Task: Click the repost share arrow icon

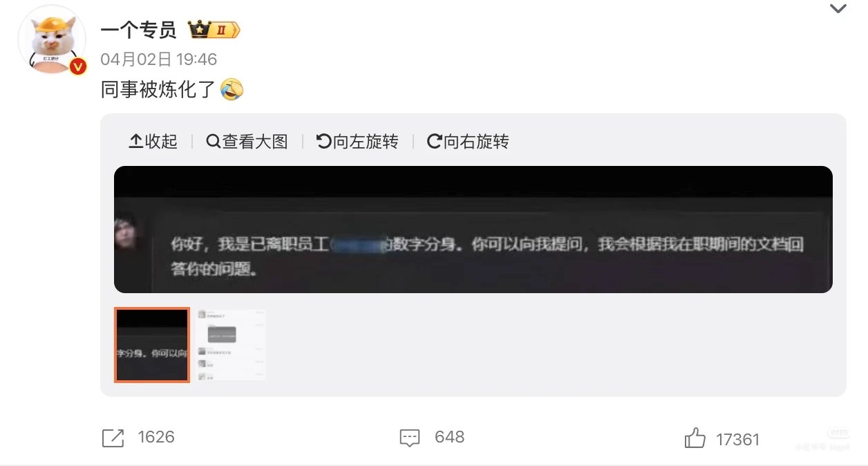Action: (113, 438)
